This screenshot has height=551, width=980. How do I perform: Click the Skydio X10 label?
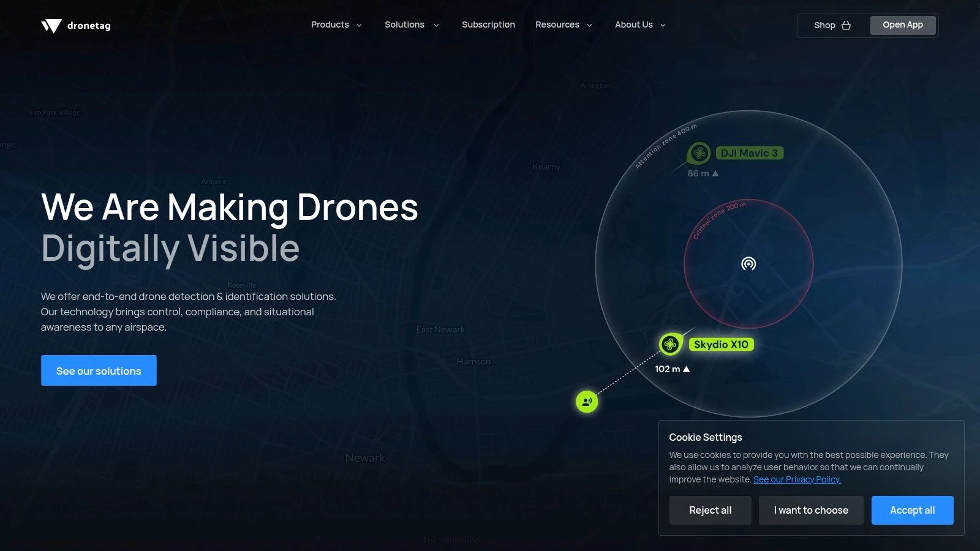(x=721, y=344)
